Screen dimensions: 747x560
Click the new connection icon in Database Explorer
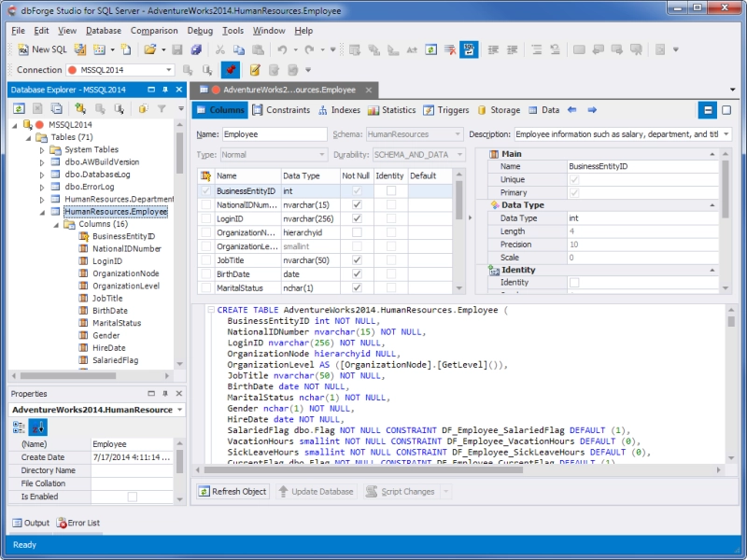tap(80, 109)
